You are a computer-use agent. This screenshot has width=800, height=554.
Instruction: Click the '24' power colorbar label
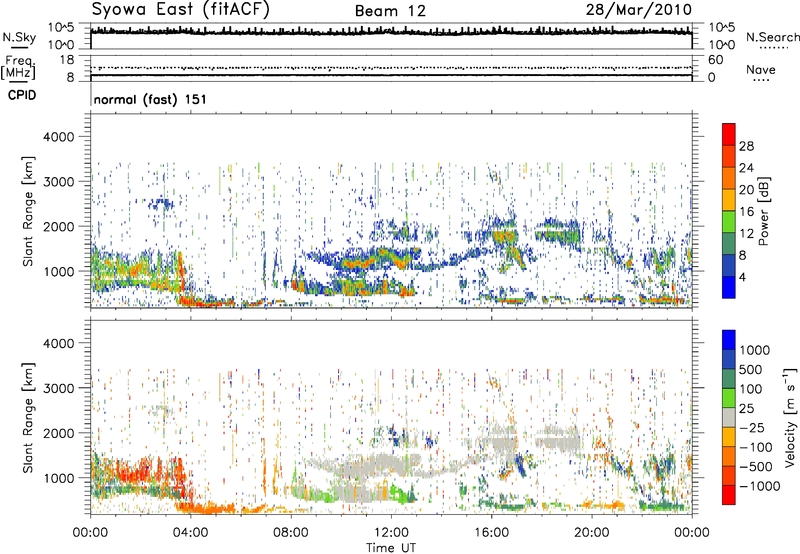click(x=746, y=168)
